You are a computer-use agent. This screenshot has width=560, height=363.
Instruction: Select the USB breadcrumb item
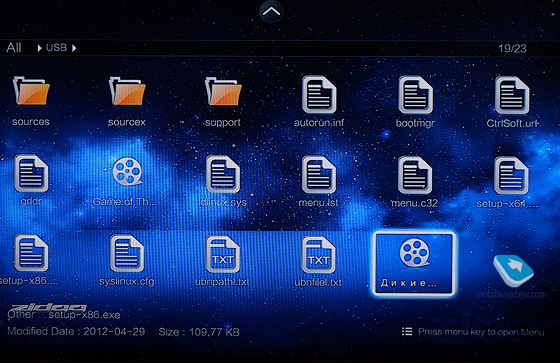coord(56,48)
